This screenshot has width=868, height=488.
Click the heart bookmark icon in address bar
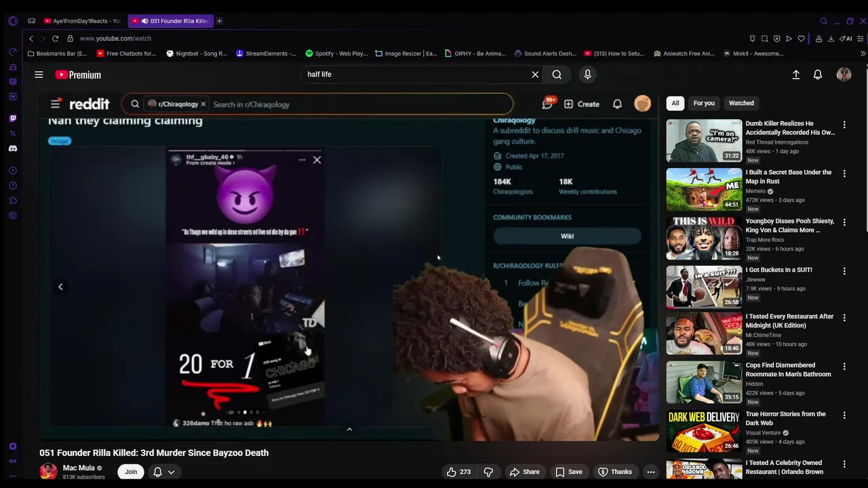801,39
